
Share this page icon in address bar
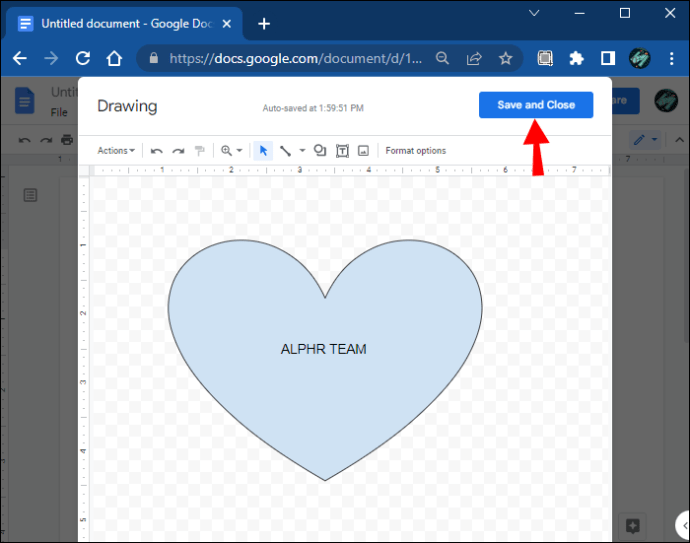[x=474, y=58]
